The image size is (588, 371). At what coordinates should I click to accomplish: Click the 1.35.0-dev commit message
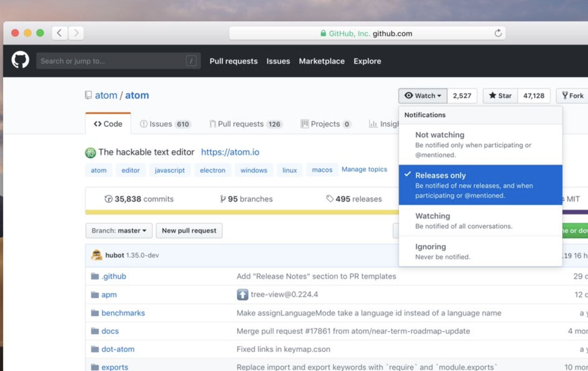pos(142,255)
